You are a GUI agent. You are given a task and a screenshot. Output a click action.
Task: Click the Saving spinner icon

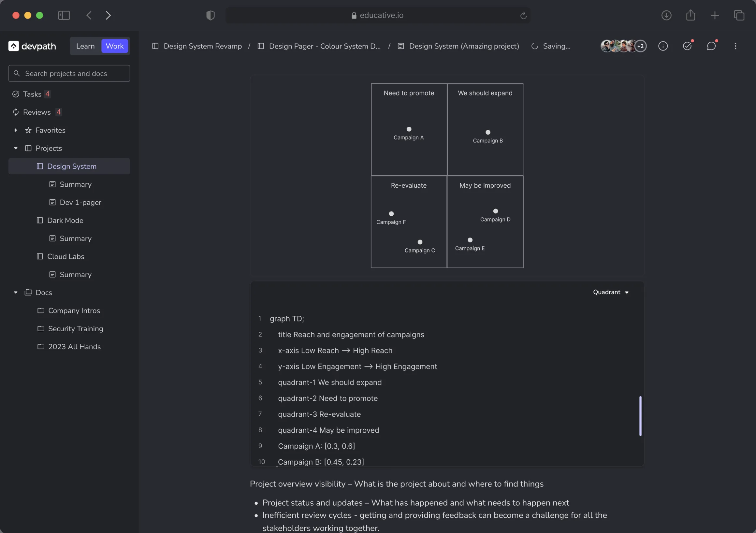coord(535,46)
